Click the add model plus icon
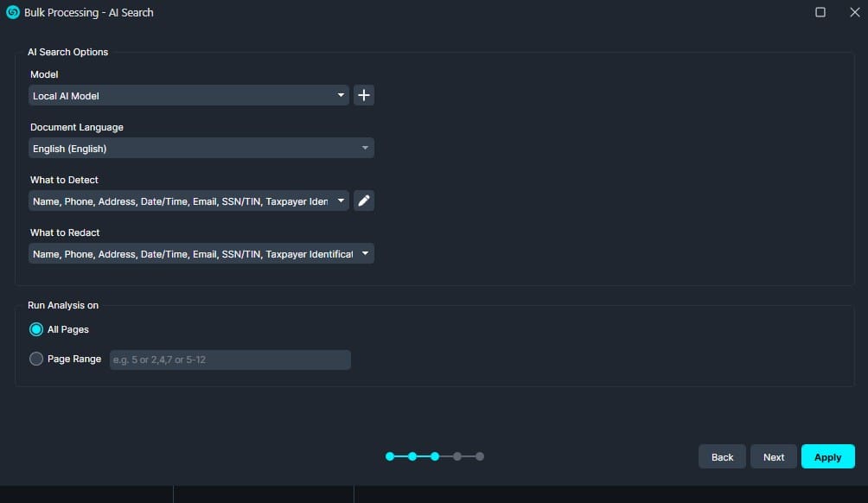Screen dimensions: 868x503 [364, 96]
